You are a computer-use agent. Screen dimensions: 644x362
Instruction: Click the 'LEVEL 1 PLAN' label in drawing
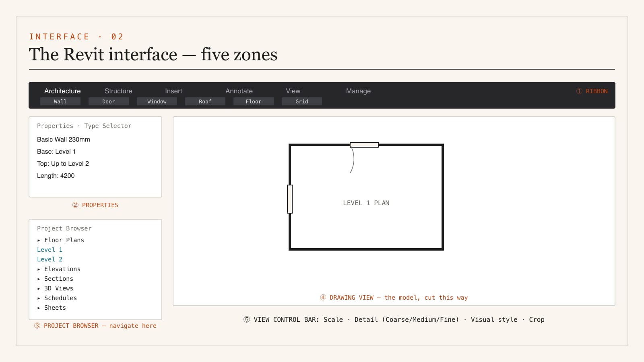pos(366,203)
